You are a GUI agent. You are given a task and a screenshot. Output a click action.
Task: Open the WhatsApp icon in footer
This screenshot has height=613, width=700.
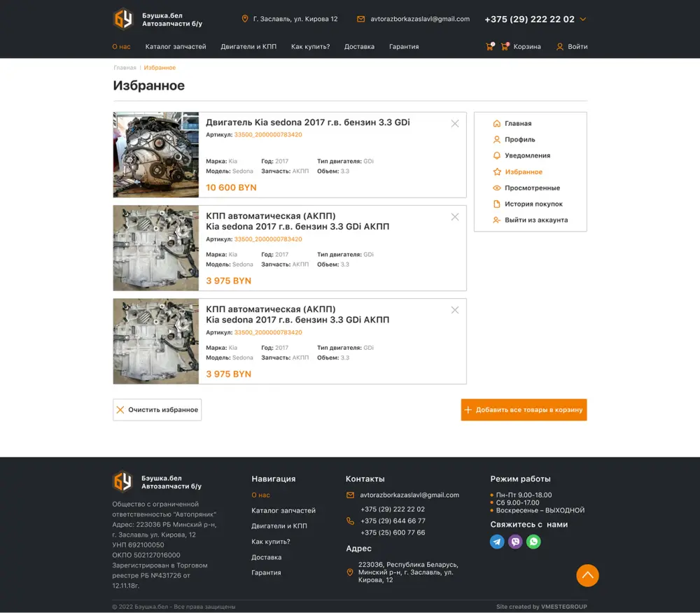point(533,542)
